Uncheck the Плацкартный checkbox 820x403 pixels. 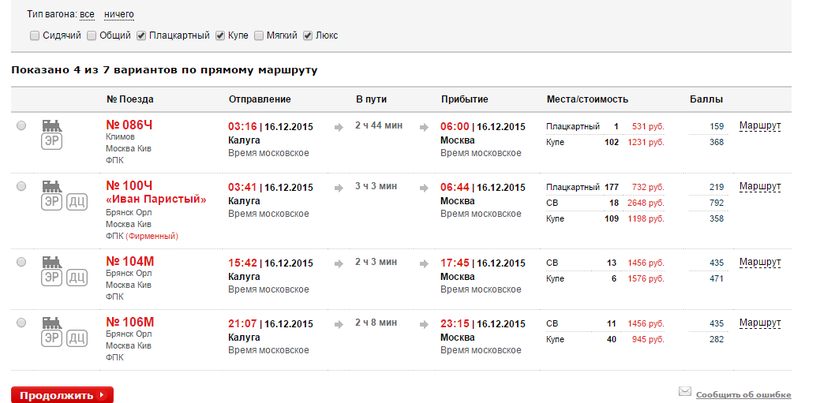pos(142,36)
